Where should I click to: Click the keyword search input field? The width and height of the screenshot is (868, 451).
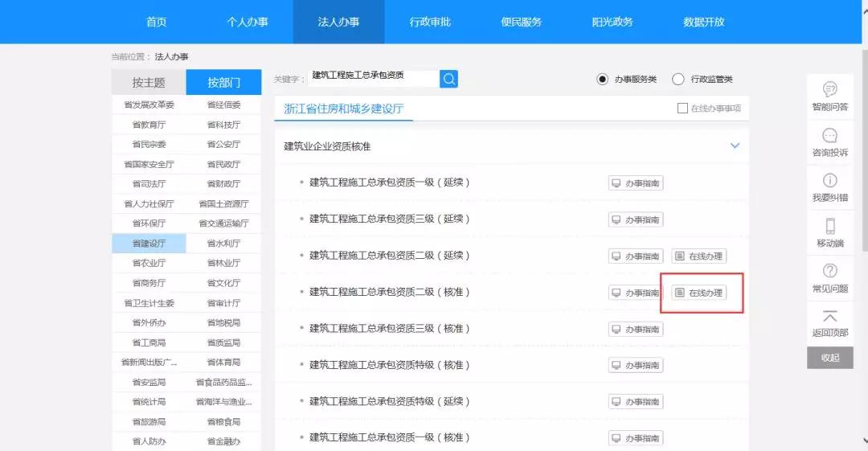pyautogui.click(x=374, y=79)
